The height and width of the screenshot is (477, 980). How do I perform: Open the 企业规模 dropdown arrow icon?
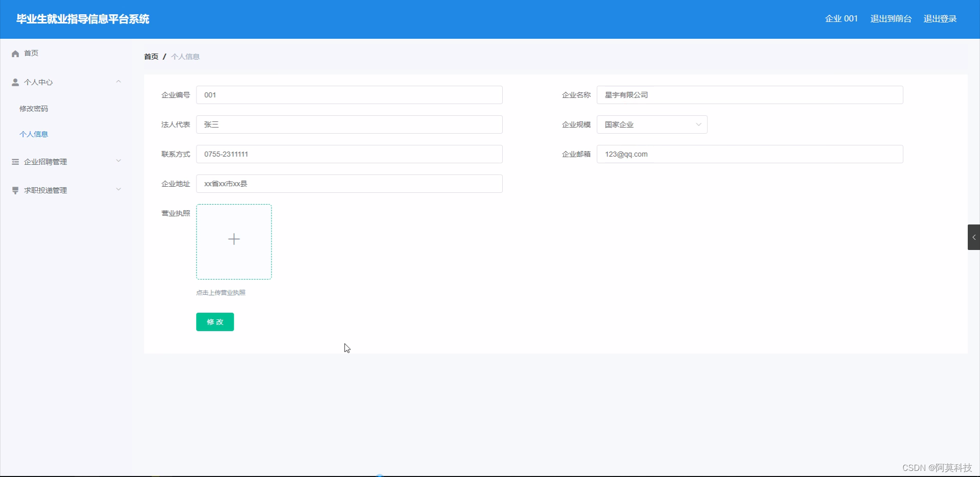698,124
